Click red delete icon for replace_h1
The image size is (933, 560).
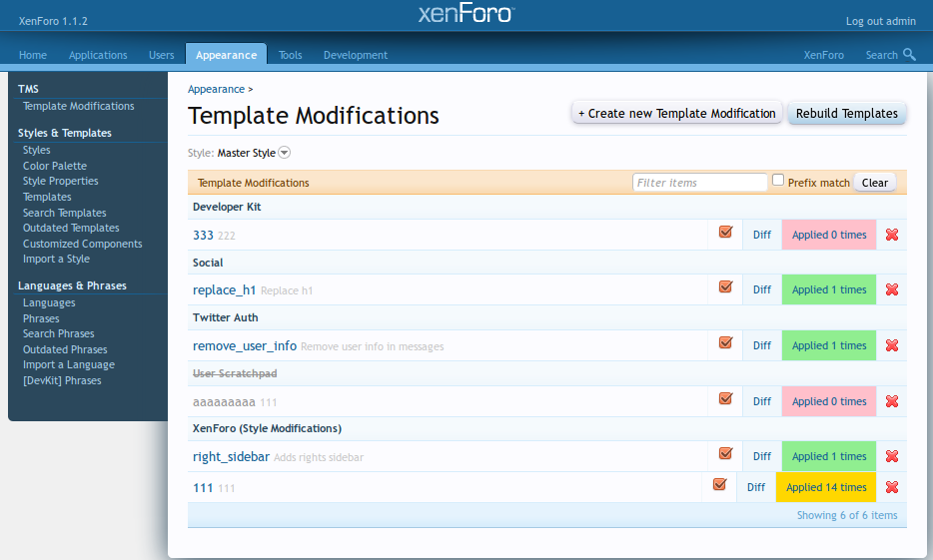[x=892, y=289]
